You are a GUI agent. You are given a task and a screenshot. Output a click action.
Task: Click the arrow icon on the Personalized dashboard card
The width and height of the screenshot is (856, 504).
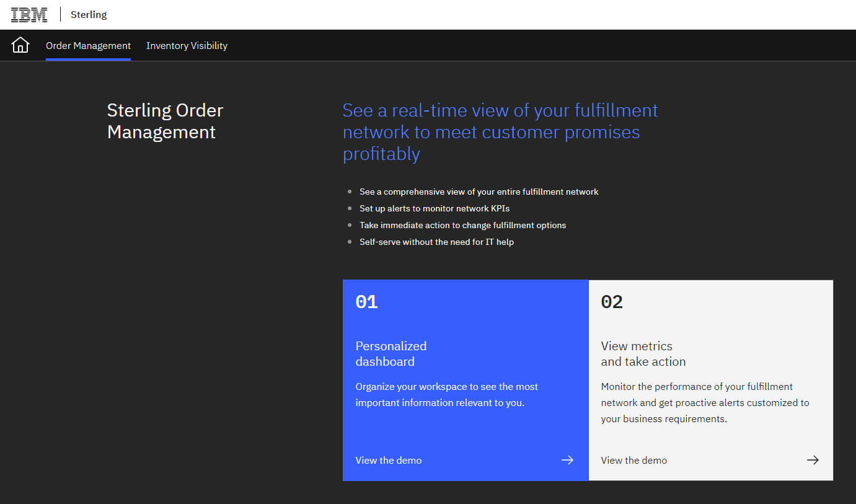[567, 460]
